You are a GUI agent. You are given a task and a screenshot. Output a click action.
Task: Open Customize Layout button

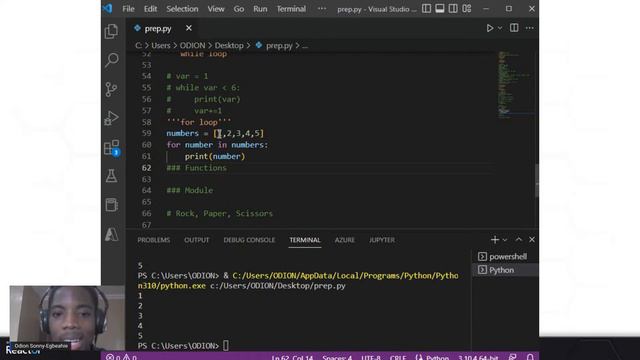click(467, 9)
